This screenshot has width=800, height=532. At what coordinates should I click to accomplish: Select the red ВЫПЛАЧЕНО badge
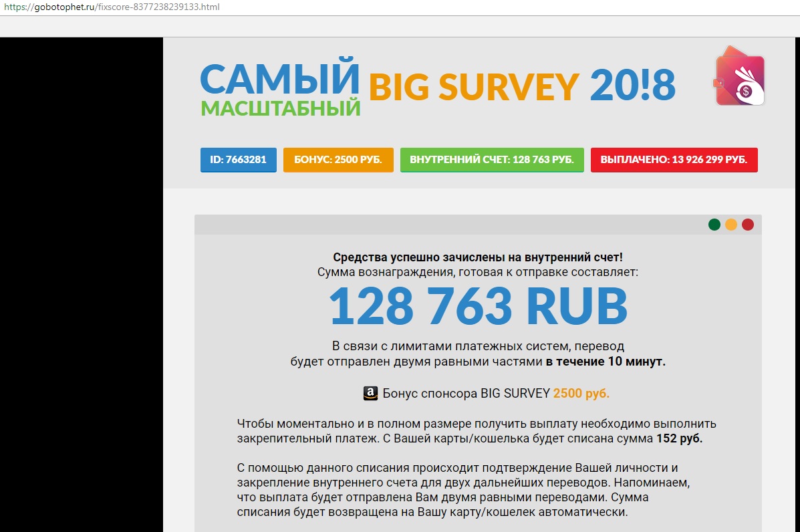tap(674, 160)
